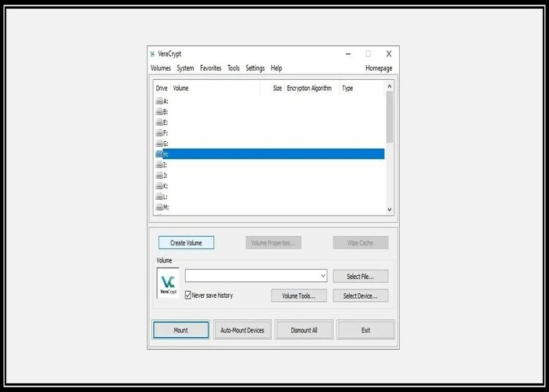Minimize the VeraCrypt window
Viewport: 549px width, 392px height.
[x=348, y=54]
